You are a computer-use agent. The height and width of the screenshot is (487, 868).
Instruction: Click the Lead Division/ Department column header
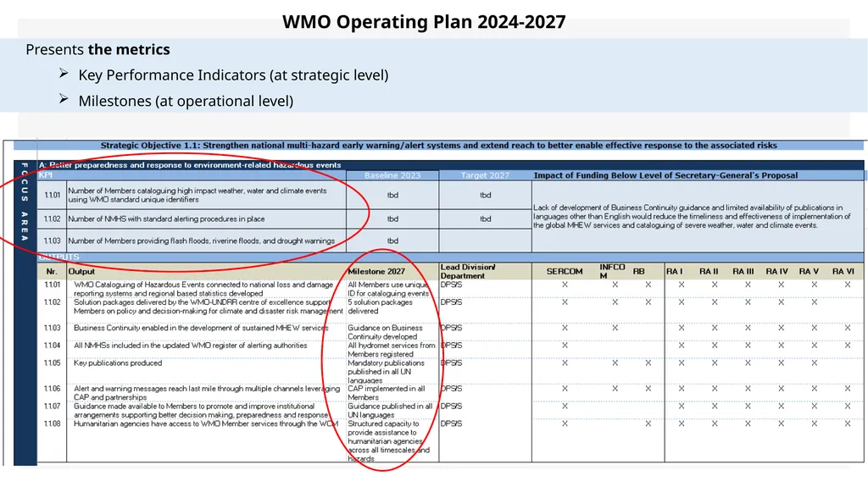(x=468, y=271)
